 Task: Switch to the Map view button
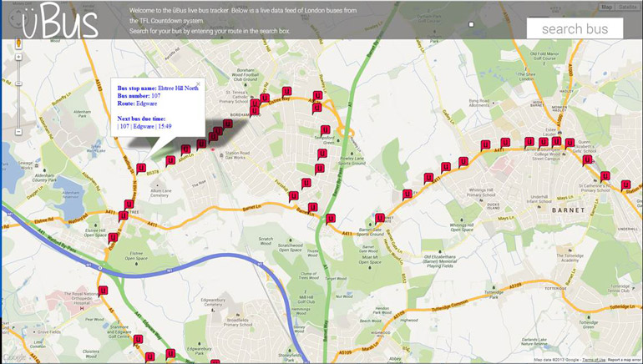(x=606, y=7)
